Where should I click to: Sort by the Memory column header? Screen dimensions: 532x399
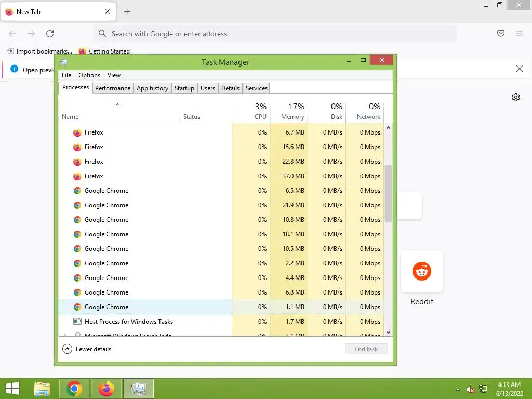click(289, 112)
